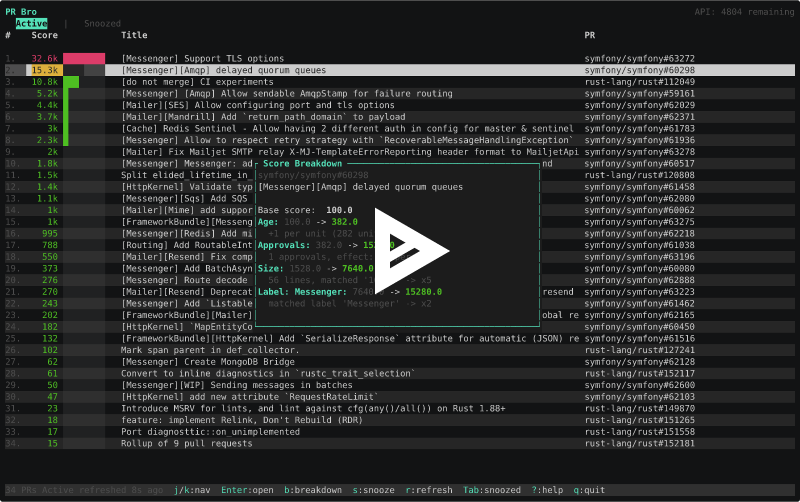This screenshot has height=502, width=800.
Task: Click the score 5.2k
Action: pos(47,94)
